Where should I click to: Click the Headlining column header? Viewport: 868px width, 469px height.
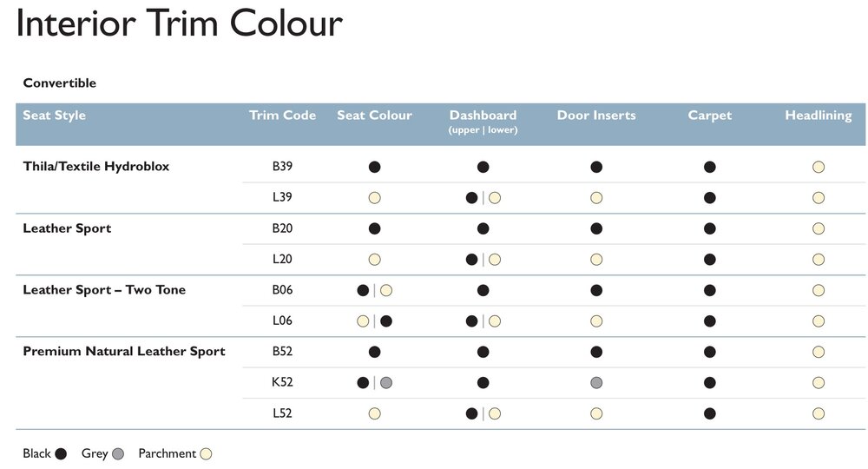(819, 116)
